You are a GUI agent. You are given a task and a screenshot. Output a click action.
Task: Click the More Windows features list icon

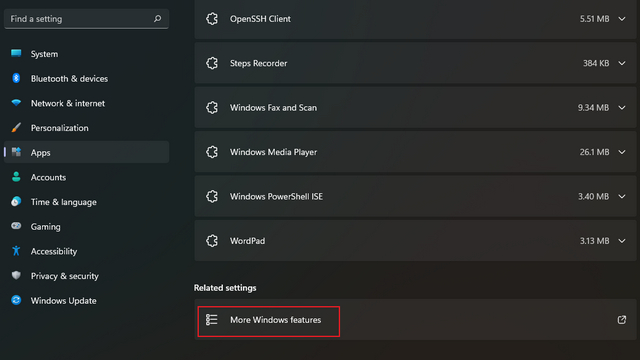211,320
